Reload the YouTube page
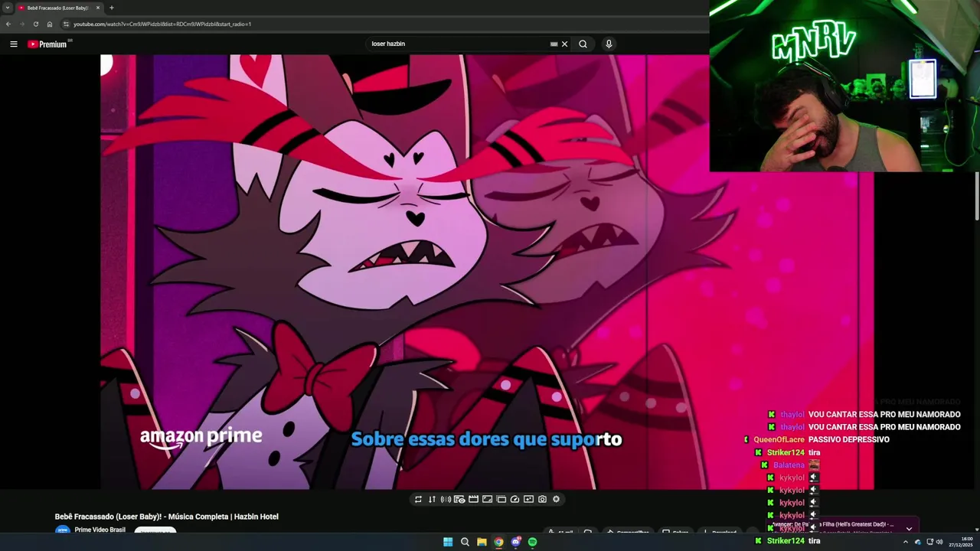This screenshot has width=980, height=551. [x=35, y=24]
